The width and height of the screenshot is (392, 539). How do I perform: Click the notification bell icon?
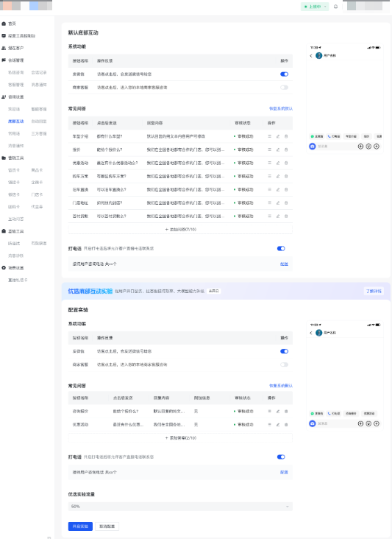click(x=335, y=7)
